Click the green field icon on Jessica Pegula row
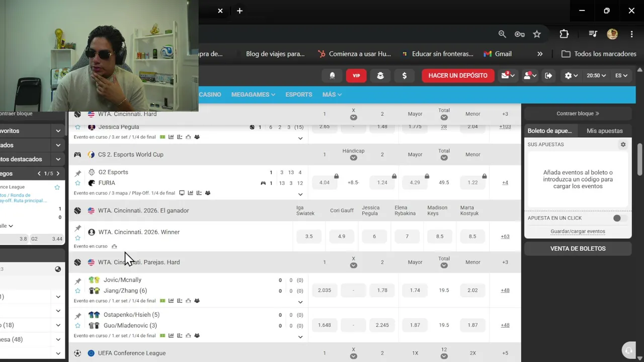This screenshot has width=644, height=362. (163, 137)
